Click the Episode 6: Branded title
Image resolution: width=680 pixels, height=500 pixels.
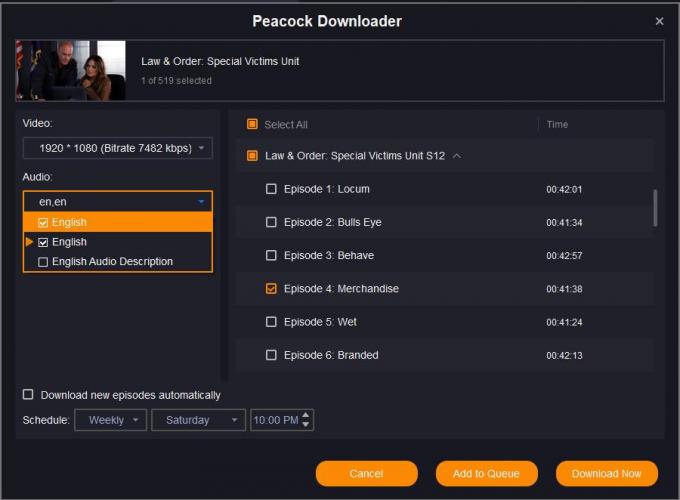331,355
